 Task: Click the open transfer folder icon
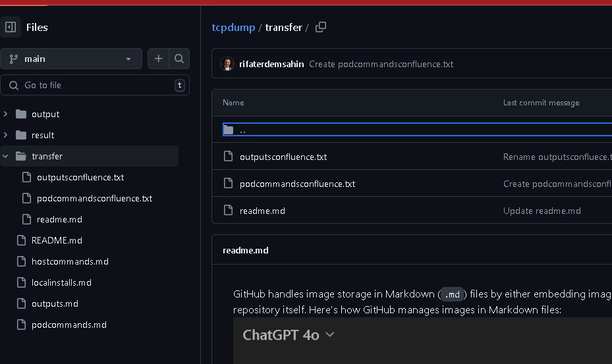(21, 156)
